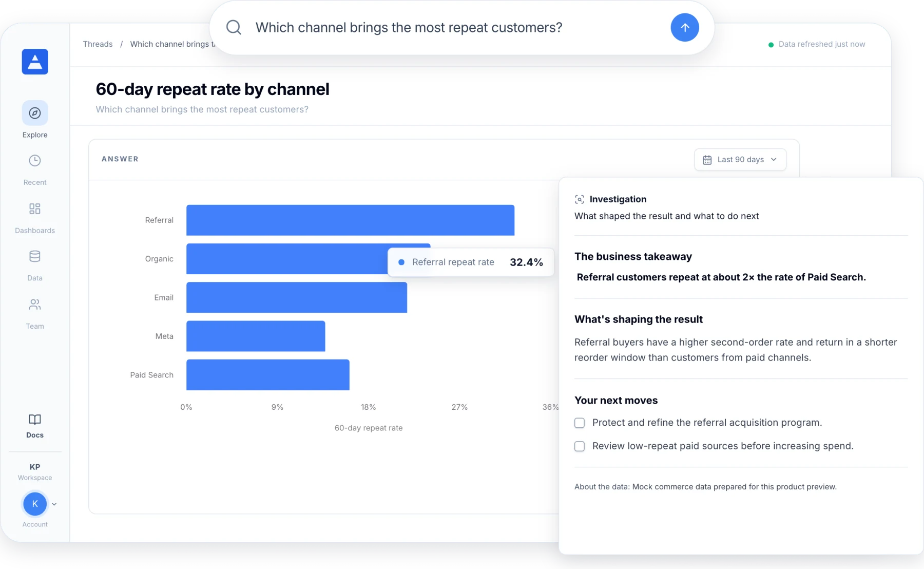Click the K account avatar
The width and height of the screenshot is (924, 569).
tap(35, 504)
